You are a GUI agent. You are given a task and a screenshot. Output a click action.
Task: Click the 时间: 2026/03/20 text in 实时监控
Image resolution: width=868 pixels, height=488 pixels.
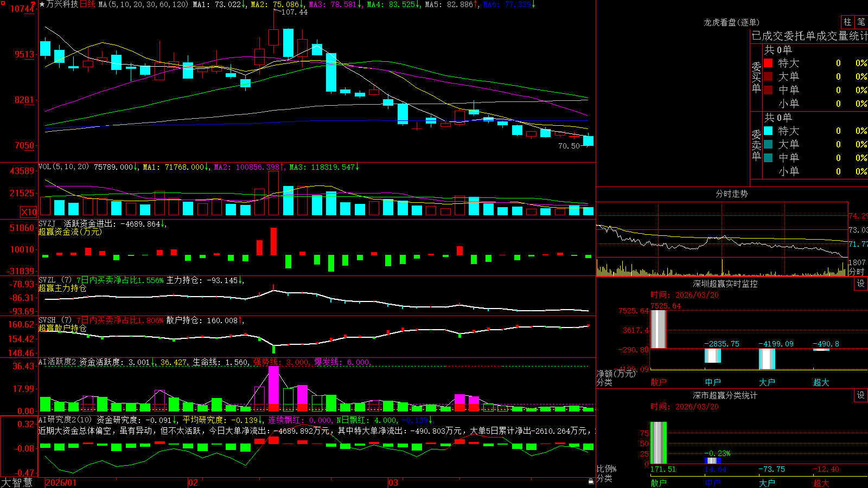pyautogui.click(x=684, y=295)
